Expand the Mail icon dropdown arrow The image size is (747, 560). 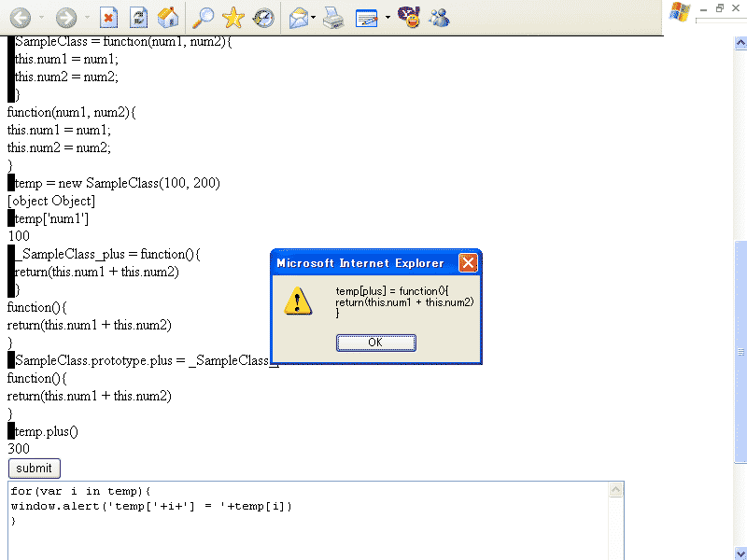pyautogui.click(x=313, y=18)
